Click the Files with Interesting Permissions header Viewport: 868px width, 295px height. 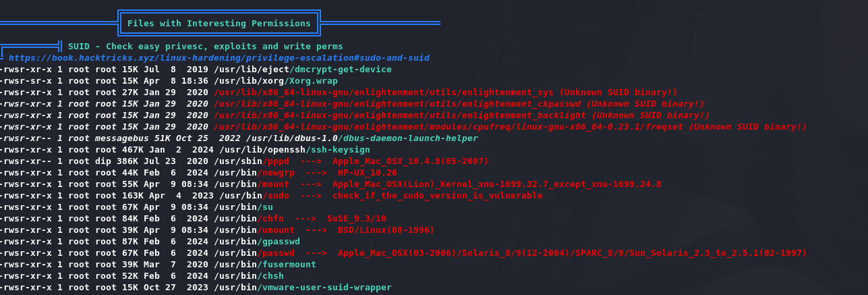pos(219,24)
